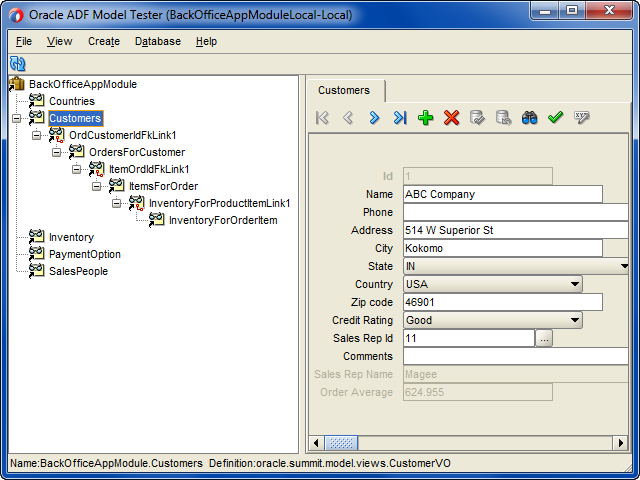Click the rollback database icon
The width and height of the screenshot is (640, 480).
(503, 118)
